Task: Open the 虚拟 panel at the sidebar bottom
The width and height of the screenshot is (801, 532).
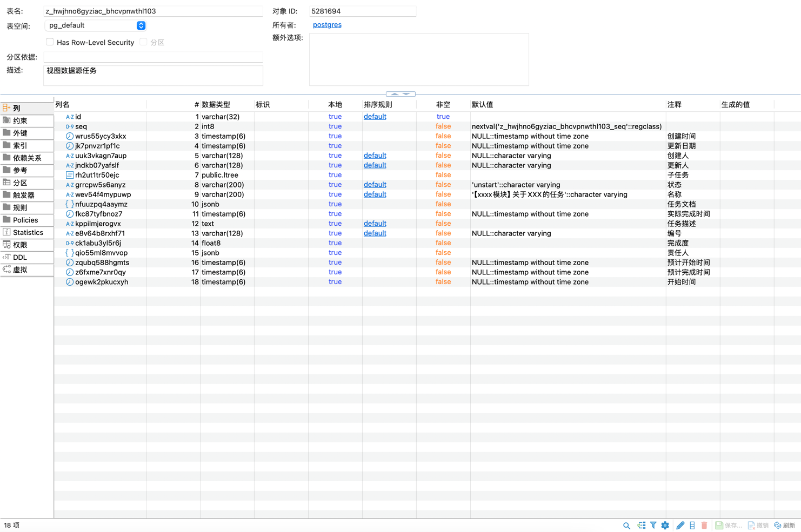Action: pyautogui.click(x=22, y=270)
